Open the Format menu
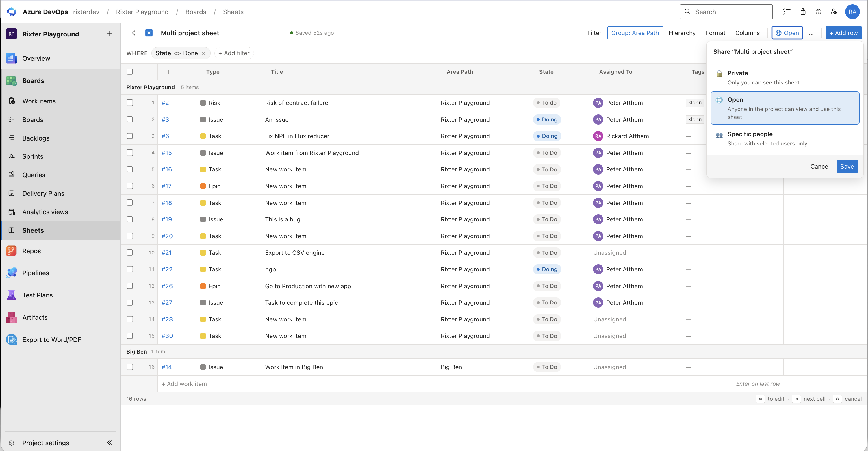Screen dimensions: 868x451 tap(715, 33)
